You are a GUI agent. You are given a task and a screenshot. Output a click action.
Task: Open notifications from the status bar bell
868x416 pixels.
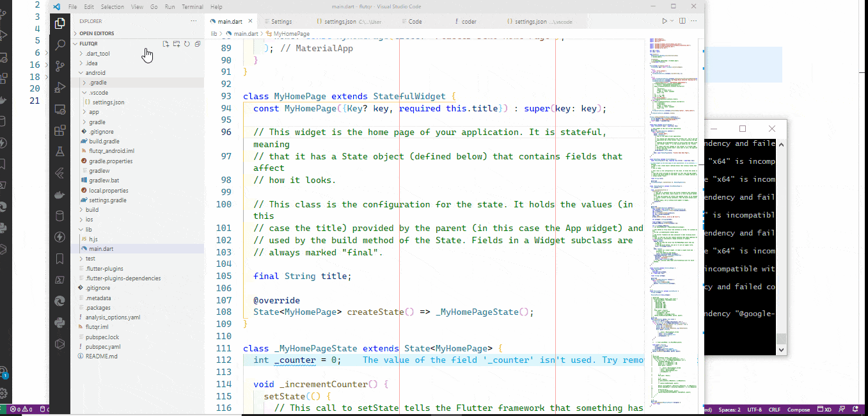coord(855,410)
